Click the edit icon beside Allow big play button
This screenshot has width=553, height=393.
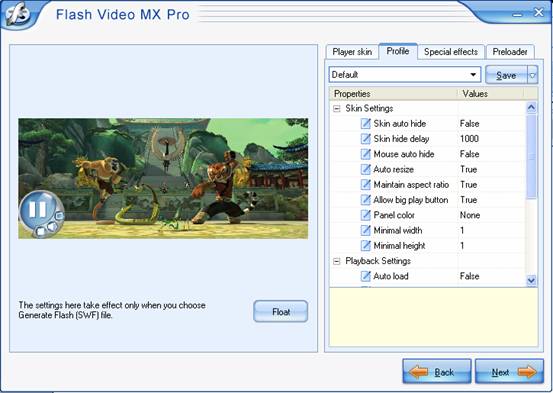pyautogui.click(x=366, y=200)
